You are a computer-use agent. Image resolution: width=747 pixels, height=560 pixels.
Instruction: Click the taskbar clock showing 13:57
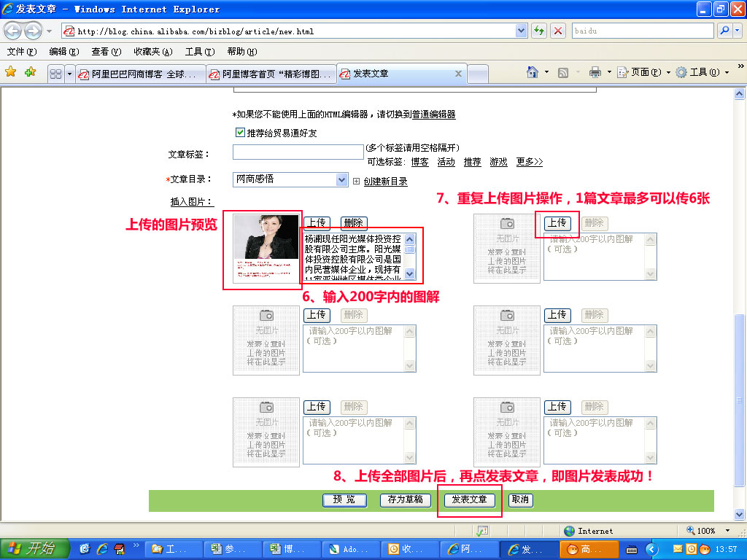[x=726, y=549]
